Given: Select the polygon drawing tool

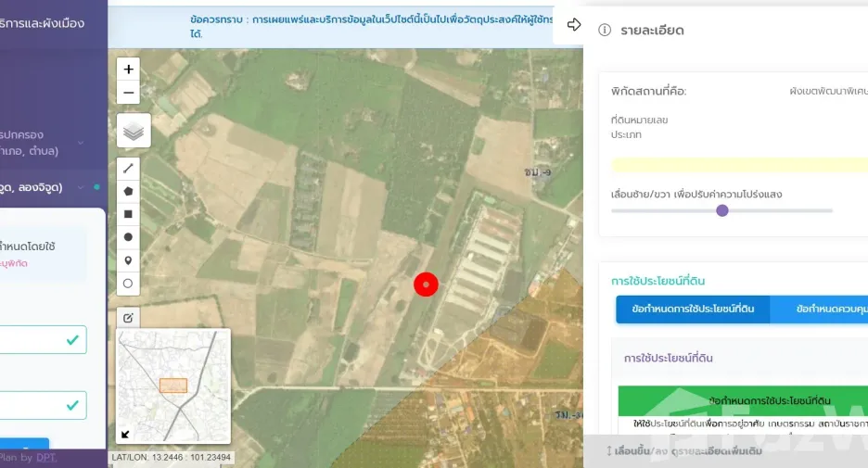Looking at the screenshot, I should (x=128, y=192).
